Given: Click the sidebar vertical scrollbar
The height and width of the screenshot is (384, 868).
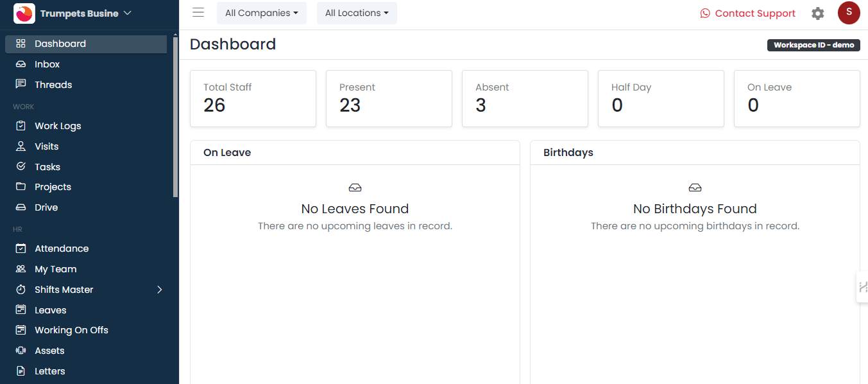Looking at the screenshot, I should click(x=176, y=116).
